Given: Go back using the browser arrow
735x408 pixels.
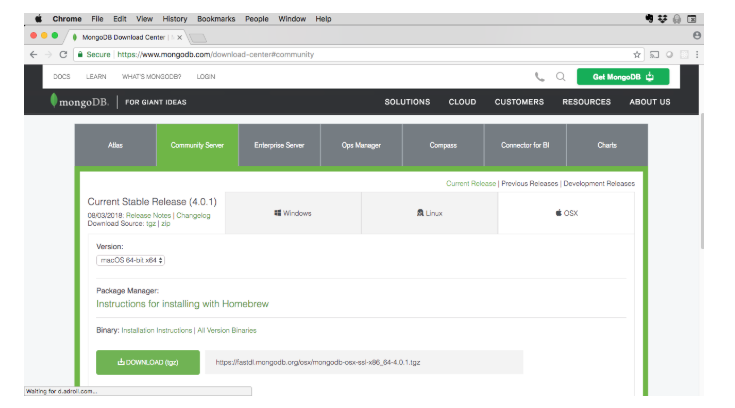Looking at the screenshot, I should pos(33,54).
